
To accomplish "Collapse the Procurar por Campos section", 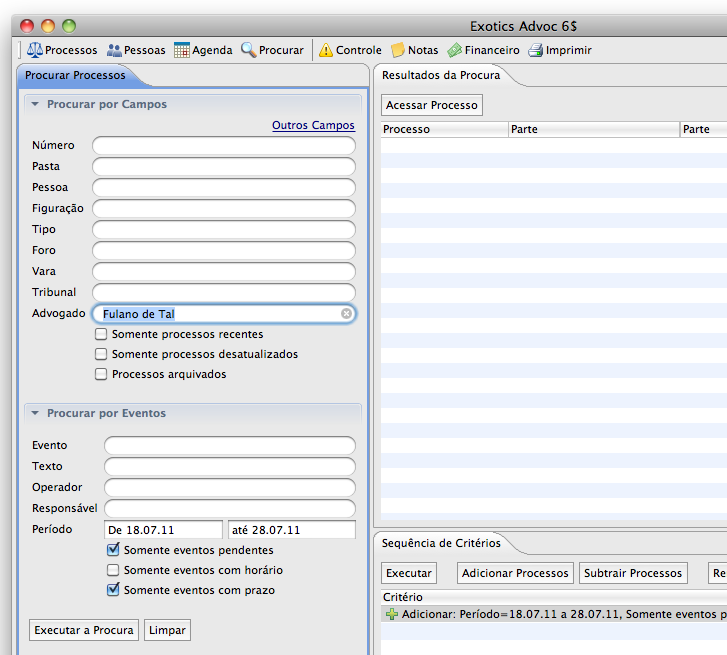I will click(35, 104).
